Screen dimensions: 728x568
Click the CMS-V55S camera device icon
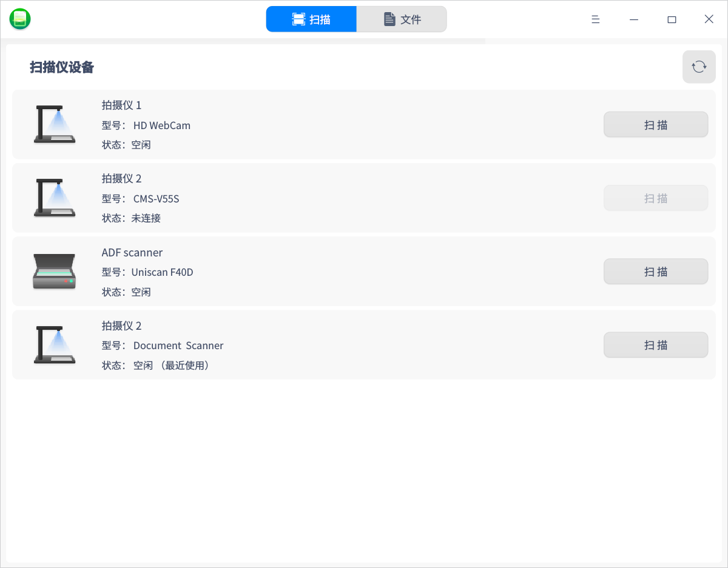pos(55,198)
